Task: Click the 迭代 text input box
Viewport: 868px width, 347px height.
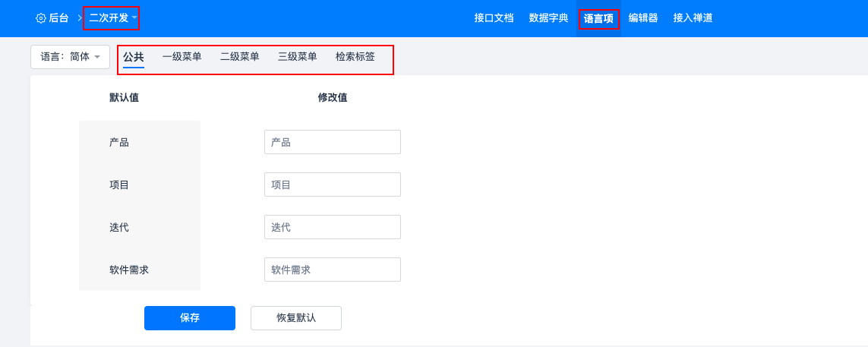Action: (x=332, y=227)
